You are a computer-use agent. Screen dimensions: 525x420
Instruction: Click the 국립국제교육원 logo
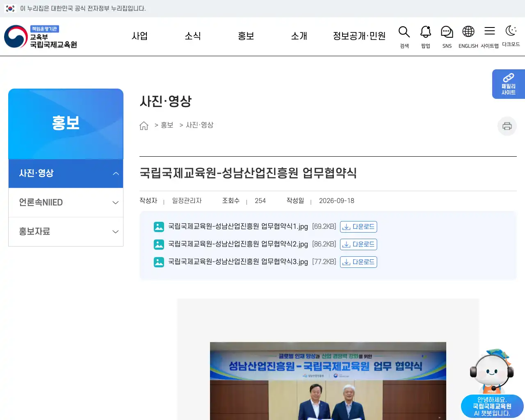tap(41, 37)
